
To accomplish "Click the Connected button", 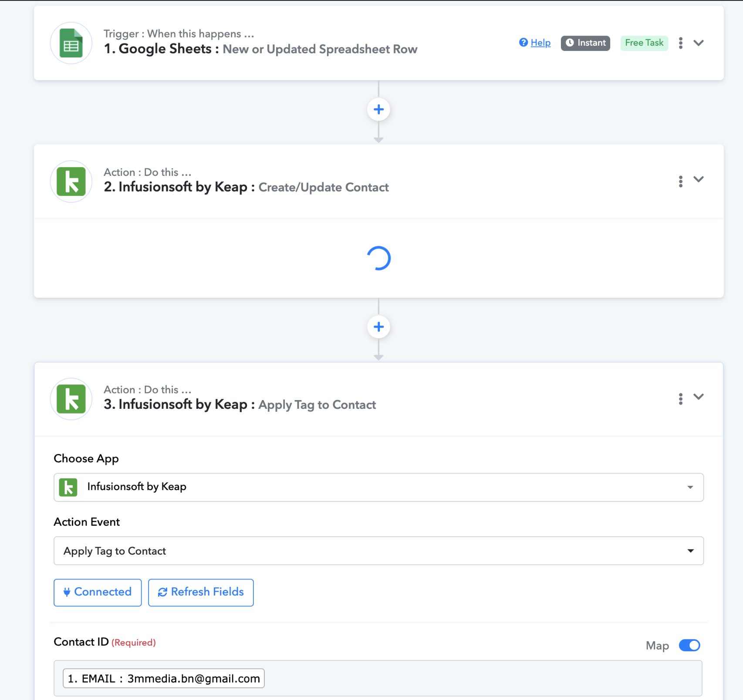I will coord(98,592).
